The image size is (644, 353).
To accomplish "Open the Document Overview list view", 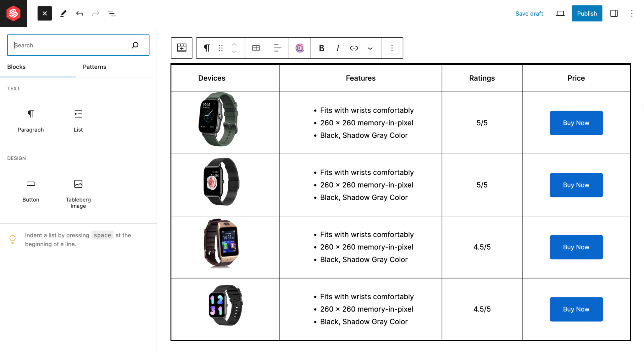I will click(x=112, y=14).
